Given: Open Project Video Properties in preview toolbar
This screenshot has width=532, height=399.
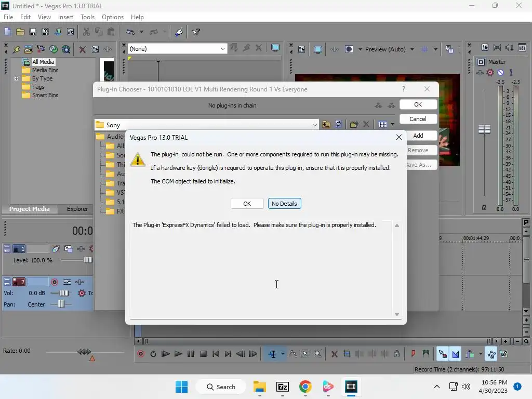Looking at the screenshot, I should [x=302, y=49].
